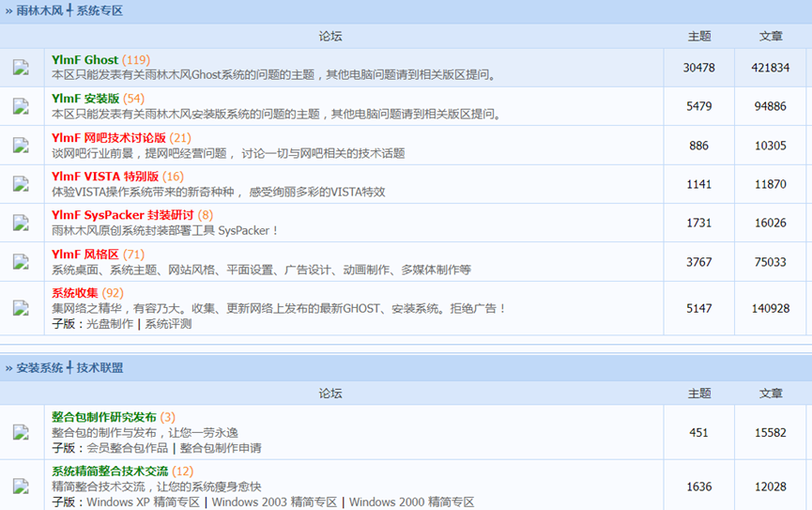Screen dimensions: 812x510
Task: Click the article count 140928
Action: pyautogui.click(x=771, y=308)
